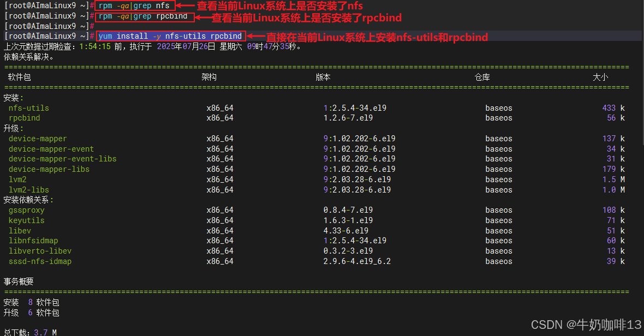
Task: Click the 软件包 column header
Action: (19, 77)
